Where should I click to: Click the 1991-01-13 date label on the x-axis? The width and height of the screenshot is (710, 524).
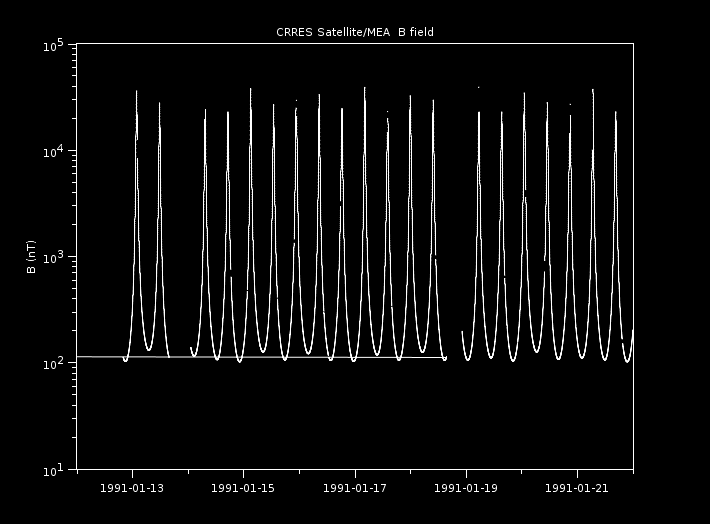pyautogui.click(x=133, y=488)
